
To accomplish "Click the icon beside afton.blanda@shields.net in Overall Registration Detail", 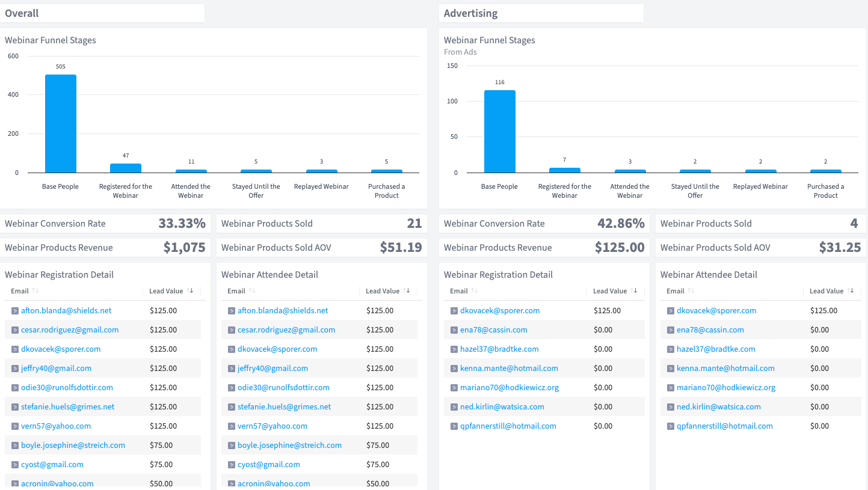I will (x=15, y=311).
